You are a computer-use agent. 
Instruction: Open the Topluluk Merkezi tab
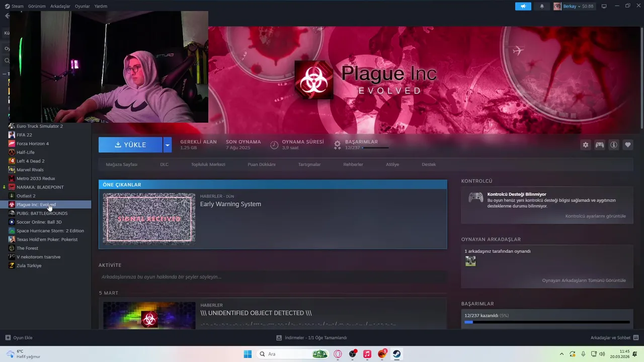pyautogui.click(x=208, y=164)
